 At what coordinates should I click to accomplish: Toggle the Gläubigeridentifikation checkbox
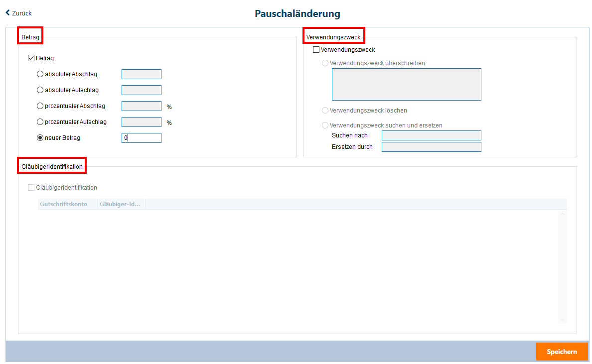pyautogui.click(x=31, y=188)
